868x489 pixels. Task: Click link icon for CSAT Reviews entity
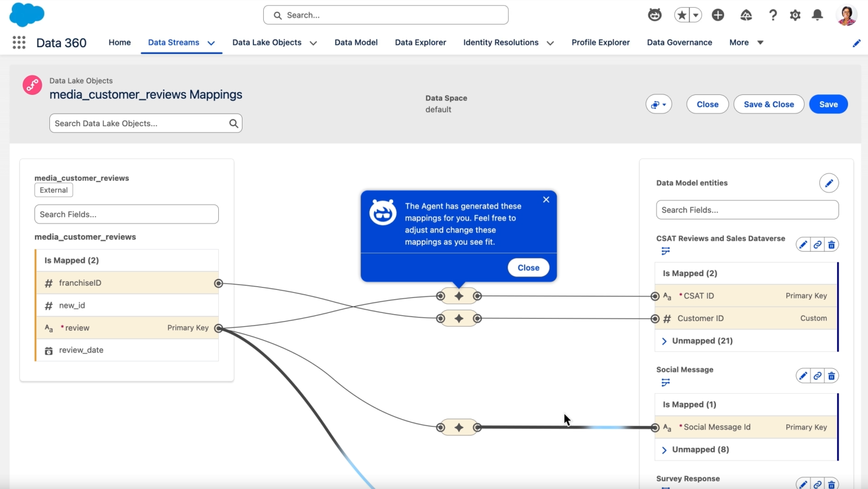click(x=817, y=245)
